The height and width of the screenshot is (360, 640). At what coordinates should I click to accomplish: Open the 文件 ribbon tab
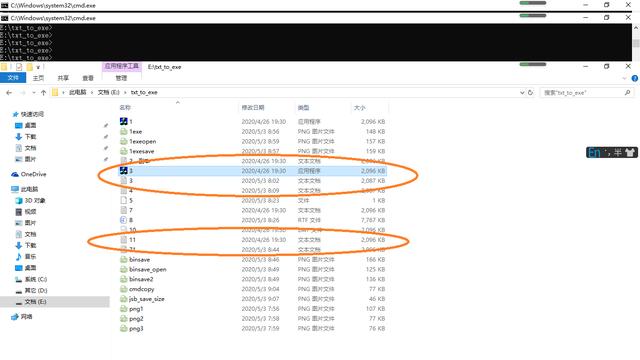tap(13, 78)
